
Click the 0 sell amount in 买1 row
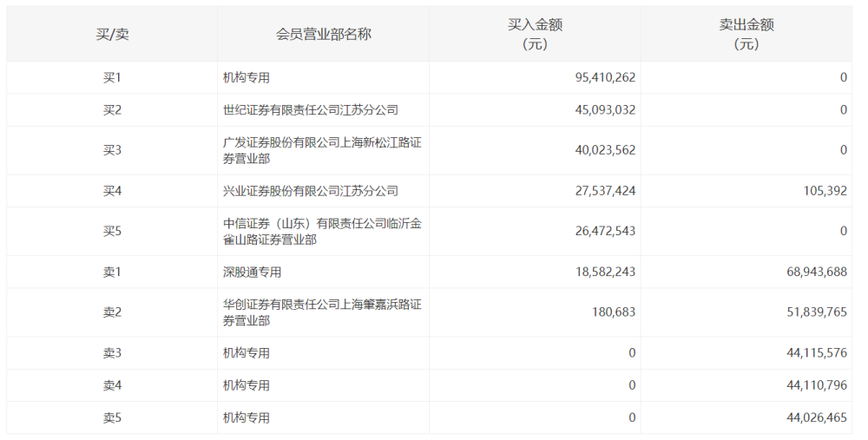point(844,77)
